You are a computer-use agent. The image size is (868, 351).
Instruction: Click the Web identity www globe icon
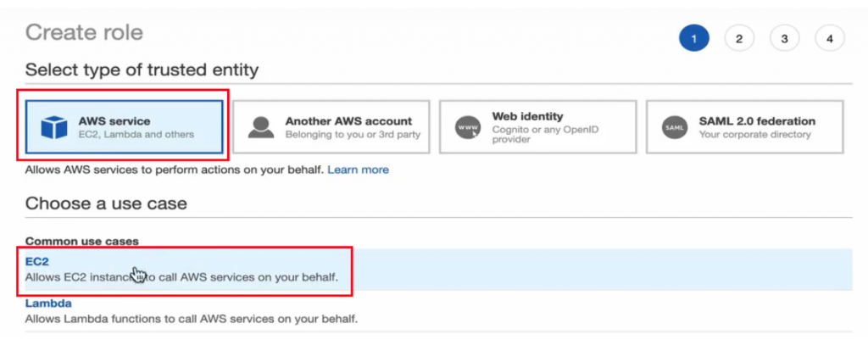467,127
